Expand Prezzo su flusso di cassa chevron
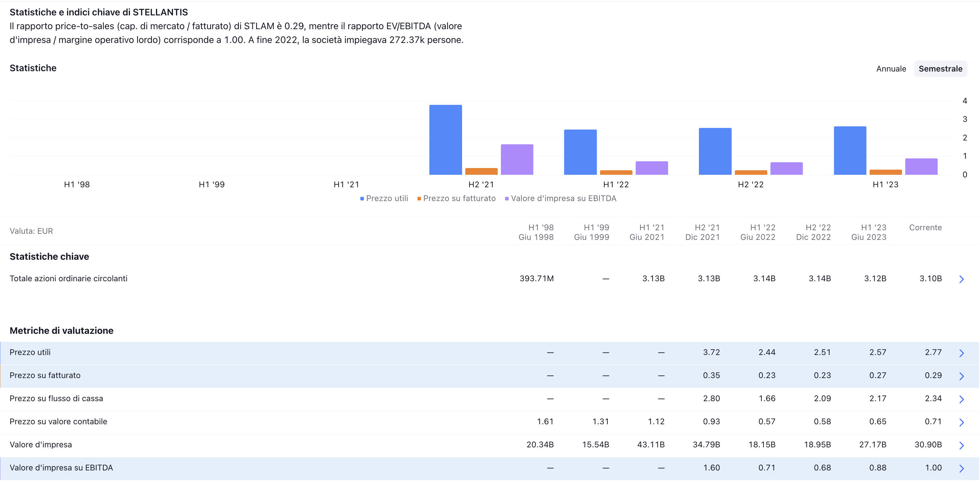980x481 pixels. [x=961, y=399]
